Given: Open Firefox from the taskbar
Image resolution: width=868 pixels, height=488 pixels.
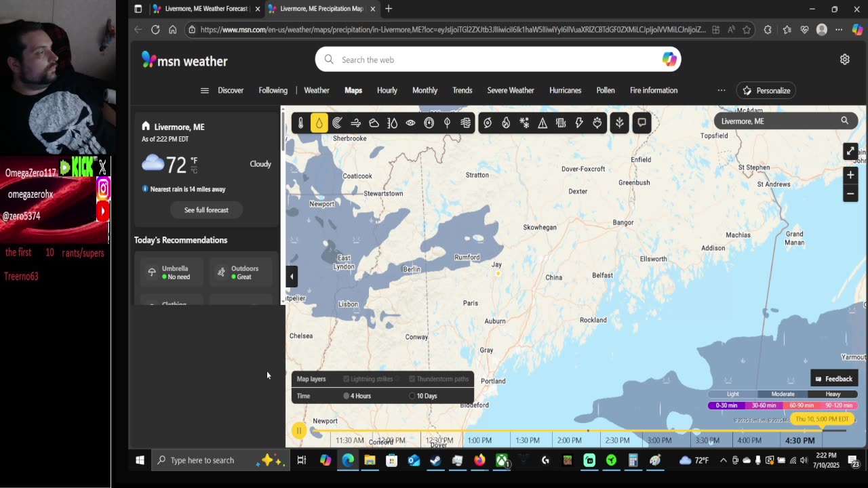Looking at the screenshot, I should pos(479,460).
